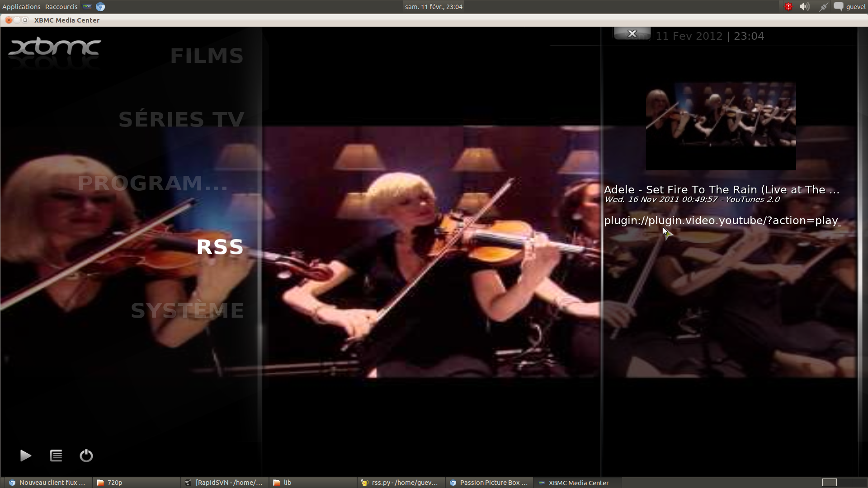The width and height of the screenshot is (868, 488).
Task: Open the chat bubble indicator icon
Action: coord(839,7)
